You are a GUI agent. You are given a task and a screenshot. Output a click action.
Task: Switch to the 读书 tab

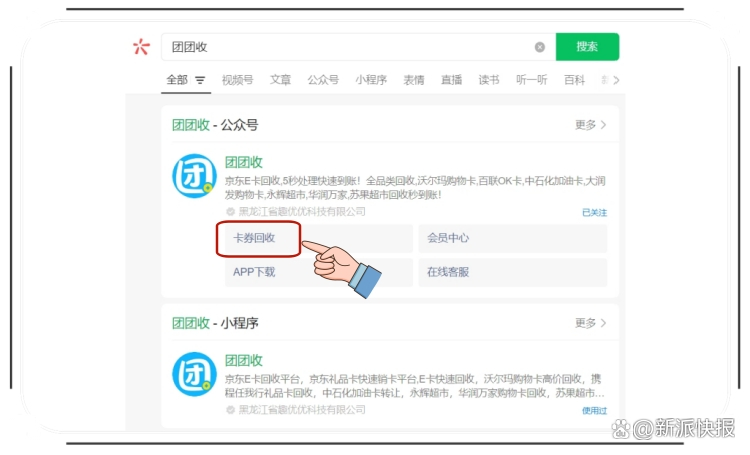[489, 80]
